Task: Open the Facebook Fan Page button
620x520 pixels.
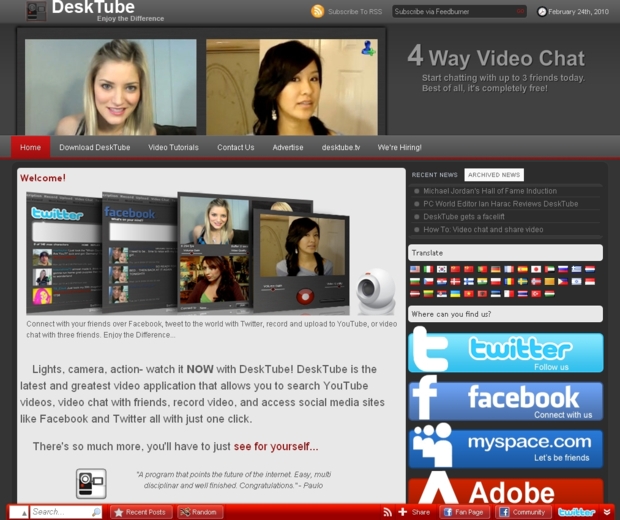Action: pyautogui.click(x=464, y=512)
